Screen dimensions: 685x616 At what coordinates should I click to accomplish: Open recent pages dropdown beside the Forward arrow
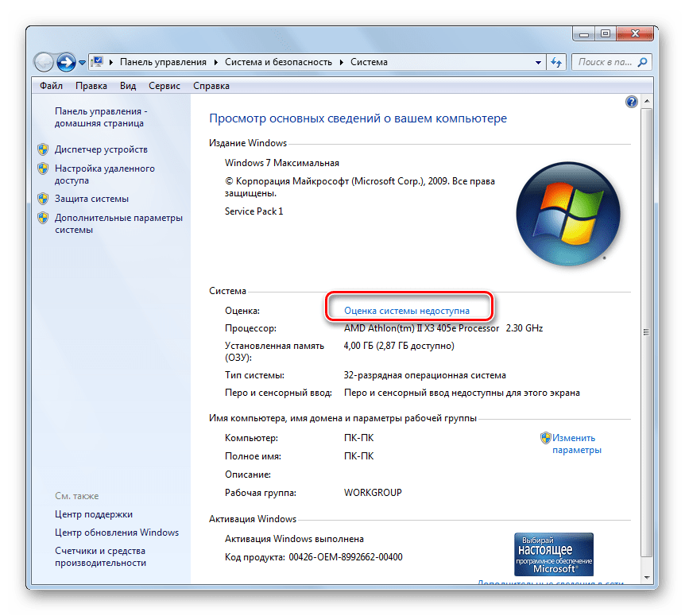pos(82,61)
